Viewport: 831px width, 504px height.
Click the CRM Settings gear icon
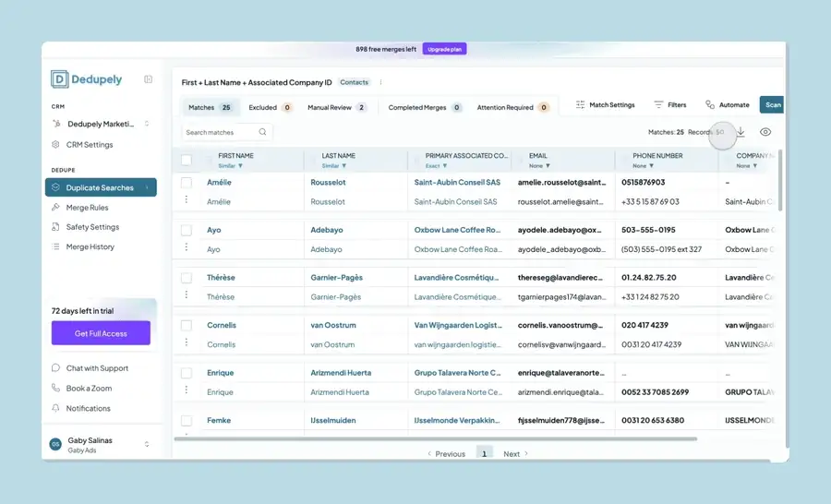pos(55,144)
